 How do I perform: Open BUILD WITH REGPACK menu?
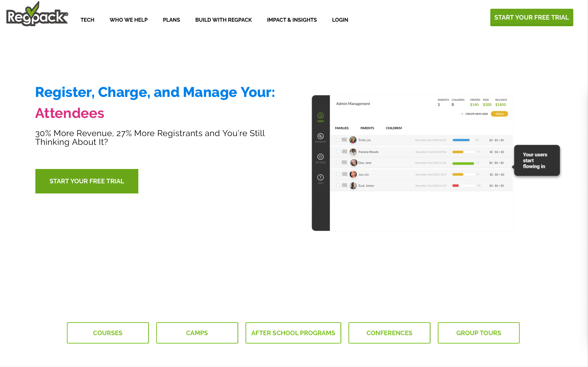pyautogui.click(x=223, y=20)
